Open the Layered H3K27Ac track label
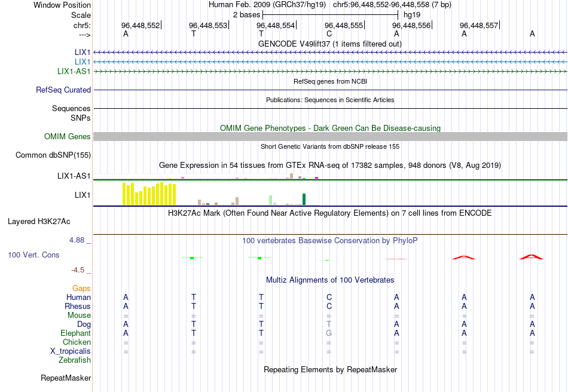 pyautogui.click(x=39, y=221)
